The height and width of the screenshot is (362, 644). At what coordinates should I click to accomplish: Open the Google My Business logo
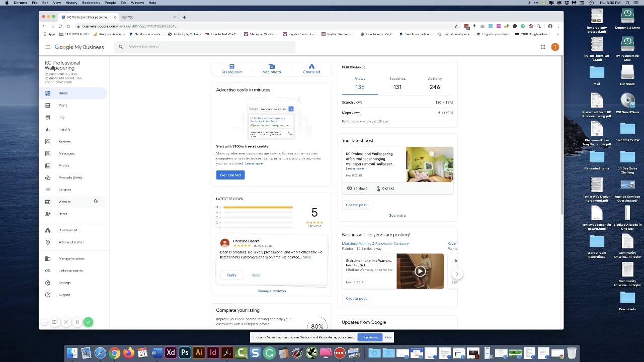coord(79,47)
